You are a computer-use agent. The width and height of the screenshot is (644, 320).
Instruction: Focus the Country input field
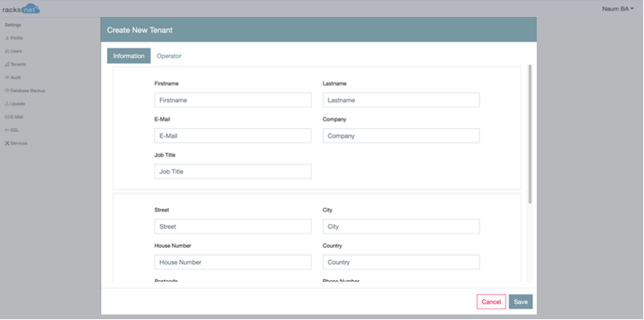401,262
